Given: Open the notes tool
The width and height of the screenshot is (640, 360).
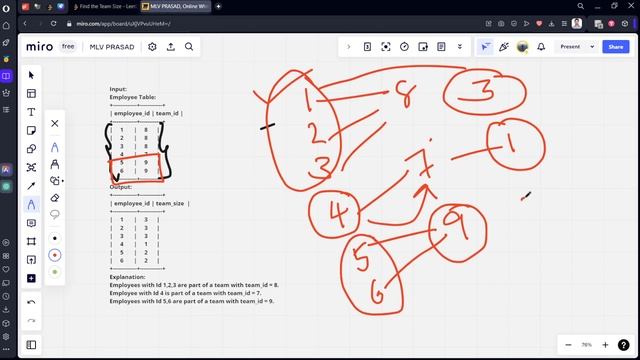Looking at the screenshot, I should pyautogui.click(x=441, y=47).
